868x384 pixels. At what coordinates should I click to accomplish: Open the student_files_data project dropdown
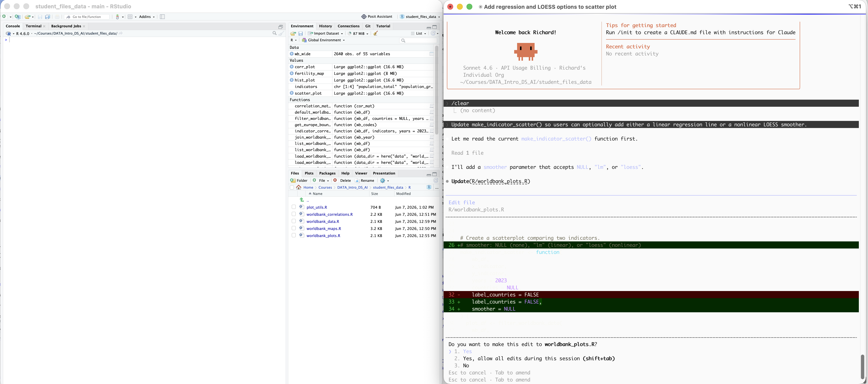[x=420, y=16]
